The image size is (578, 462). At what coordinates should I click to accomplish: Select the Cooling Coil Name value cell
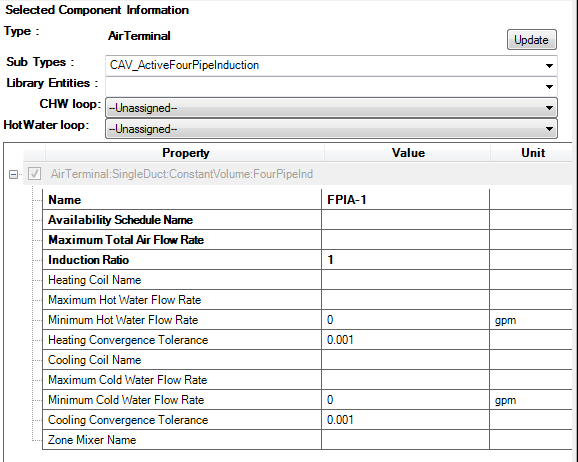point(405,359)
